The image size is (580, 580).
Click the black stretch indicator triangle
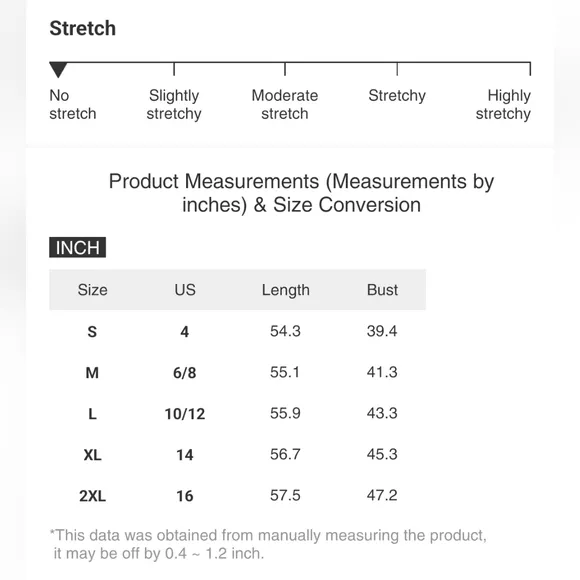pyautogui.click(x=58, y=70)
